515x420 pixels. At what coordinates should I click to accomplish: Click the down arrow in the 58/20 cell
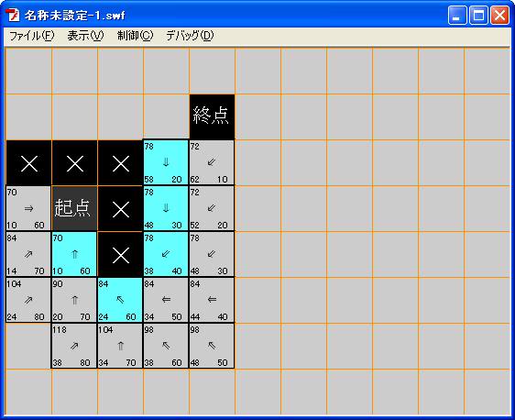coord(166,162)
